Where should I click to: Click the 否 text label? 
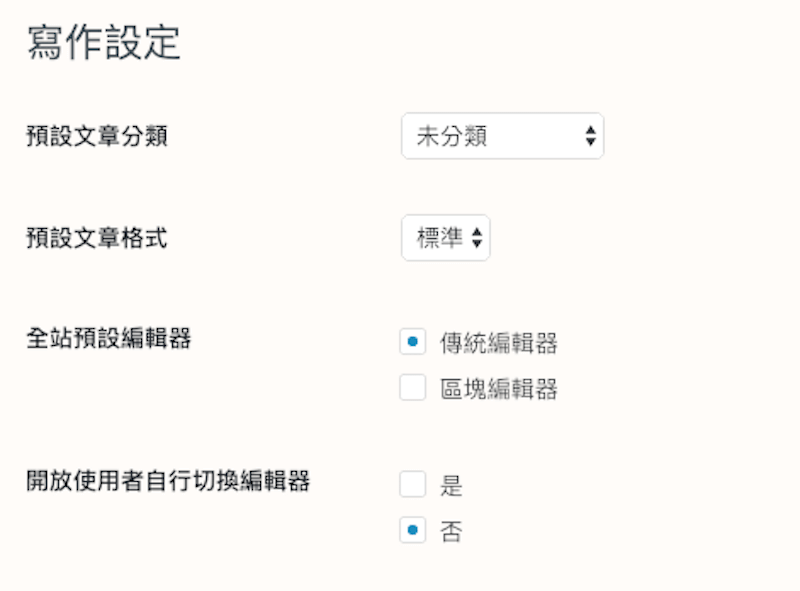[451, 531]
